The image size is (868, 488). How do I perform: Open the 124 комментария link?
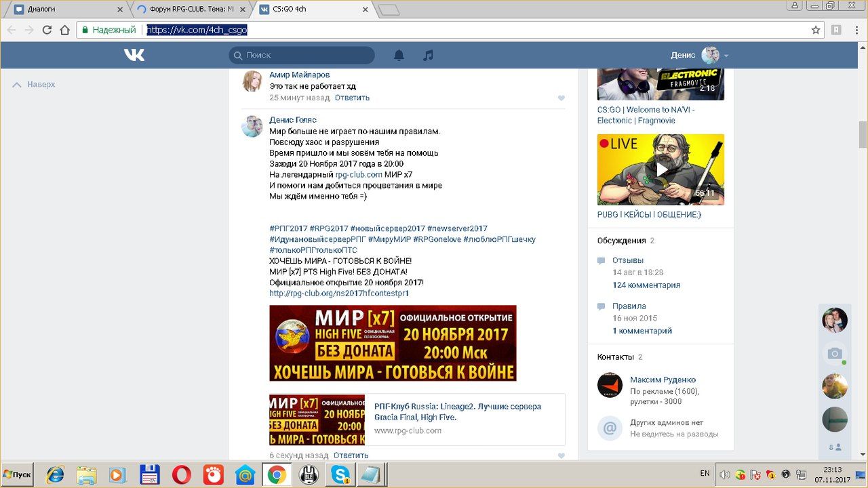(646, 286)
